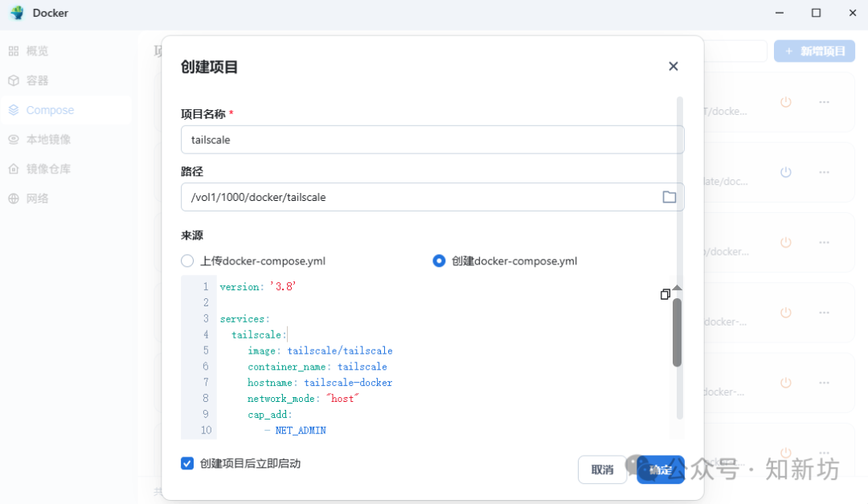Click the Docker whale logo in title bar
The image size is (868, 504).
[x=17, y=13]
